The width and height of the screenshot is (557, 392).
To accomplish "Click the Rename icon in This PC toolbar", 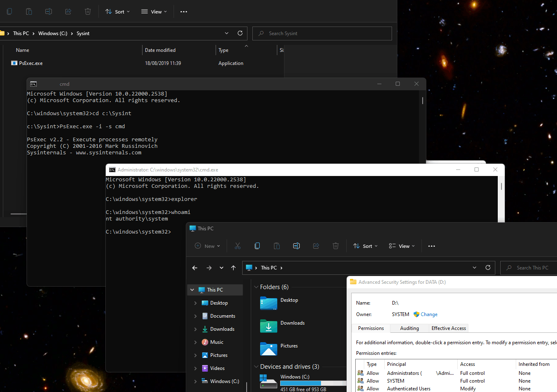I will [x=296, y=246].
